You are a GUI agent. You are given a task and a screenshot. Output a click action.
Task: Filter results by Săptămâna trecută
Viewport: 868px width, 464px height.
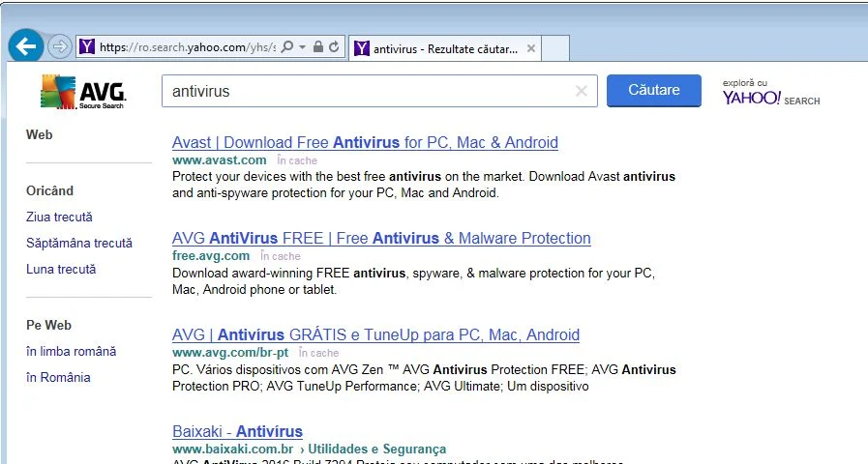pyautogui.click(x=79, y=243)
